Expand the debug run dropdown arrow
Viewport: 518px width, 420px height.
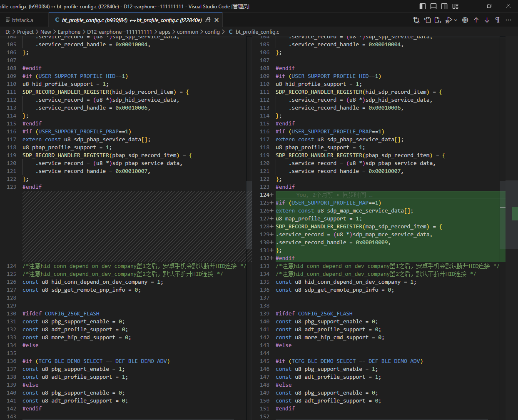pos(456,20)
